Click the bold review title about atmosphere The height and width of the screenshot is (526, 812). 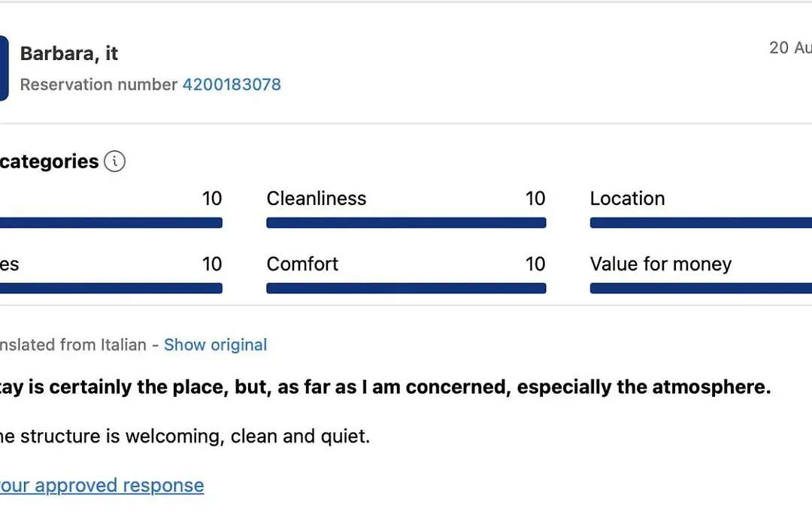385,387
